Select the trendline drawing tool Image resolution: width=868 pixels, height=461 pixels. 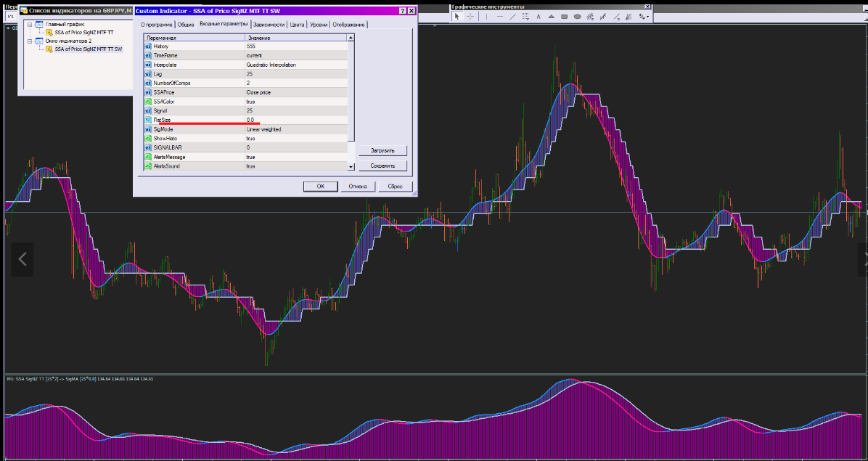[x=513, y=16]
